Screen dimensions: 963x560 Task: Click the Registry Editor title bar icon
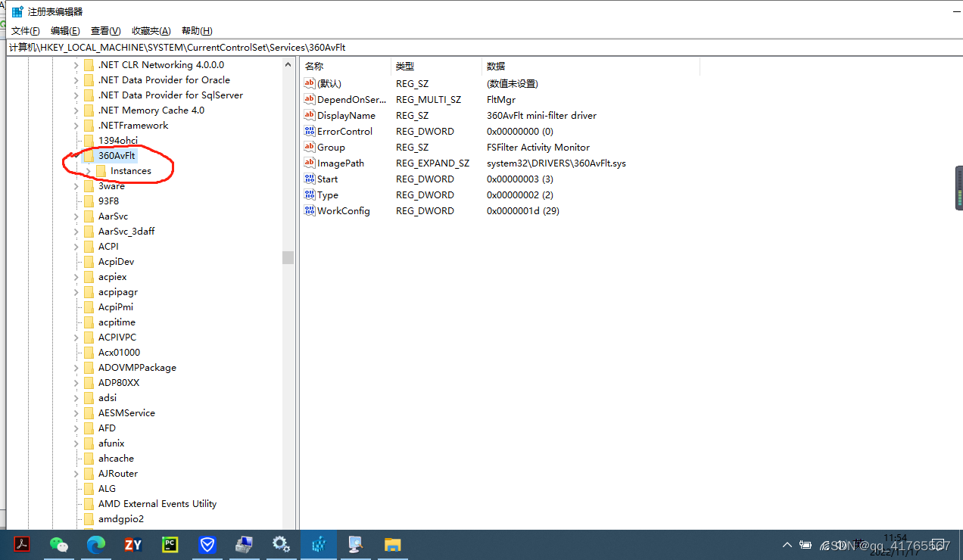[17, 12]
